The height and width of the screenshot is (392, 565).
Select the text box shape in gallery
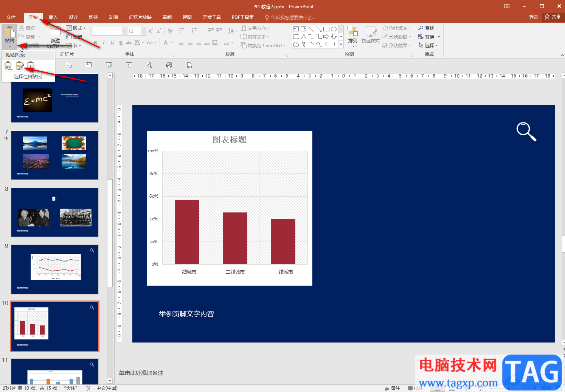[x=296, y=29]
